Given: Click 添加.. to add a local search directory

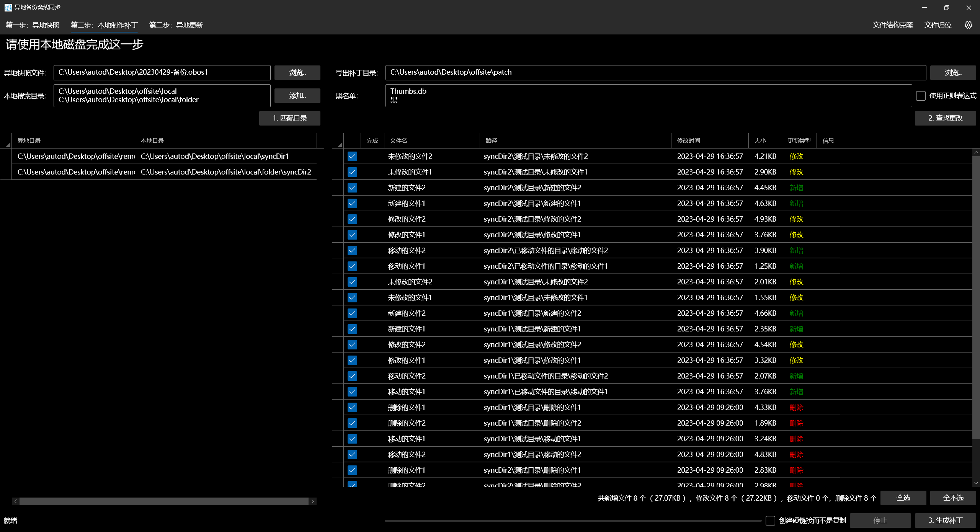Looking at the screenshot, I should [297, 96].
